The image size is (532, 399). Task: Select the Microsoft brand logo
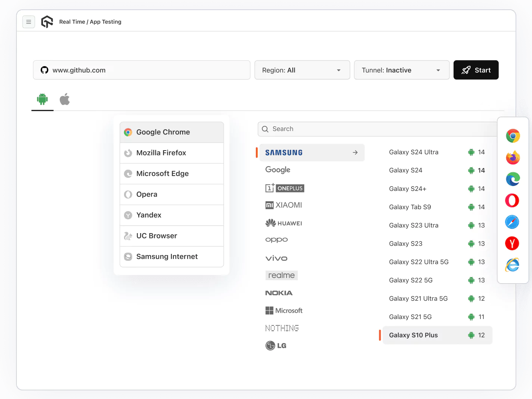(x=284, y=310)
